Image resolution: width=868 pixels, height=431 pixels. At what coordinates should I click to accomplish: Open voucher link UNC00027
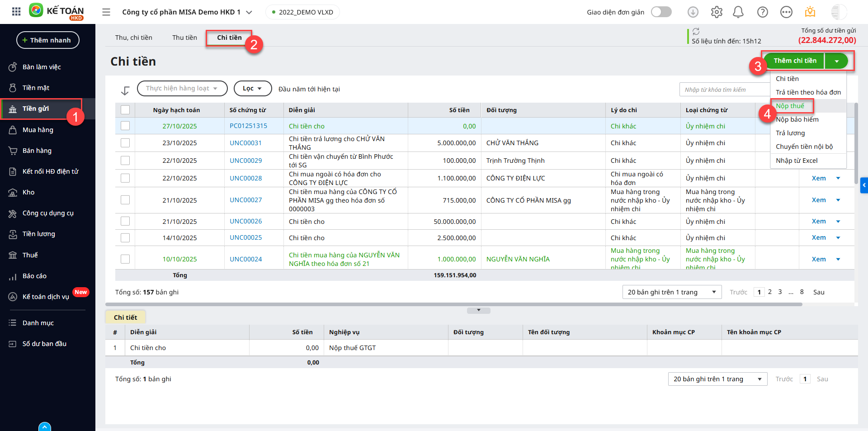pyautogui.click(x=245, y=200)
